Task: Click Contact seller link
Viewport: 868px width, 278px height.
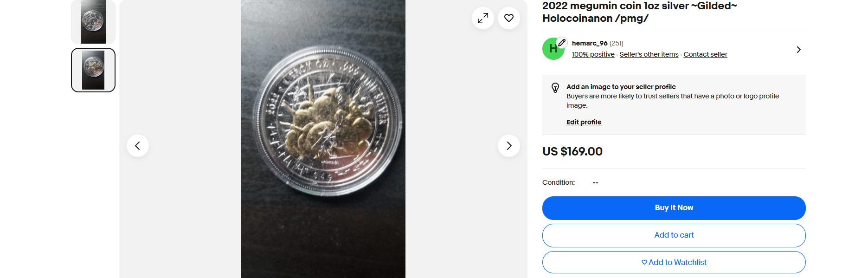Action: click(705, 54)
